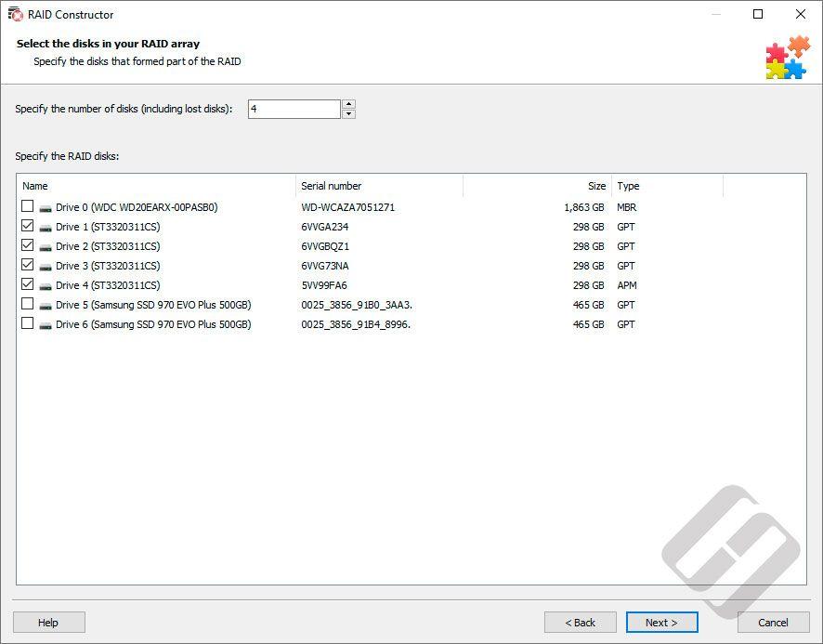Viewport: 823px width, 644px height.
Task: Select the Drive 0 (WDC WD20EARX-00PASB0) name
Action: pyautogui.click(x=137, y=207)
